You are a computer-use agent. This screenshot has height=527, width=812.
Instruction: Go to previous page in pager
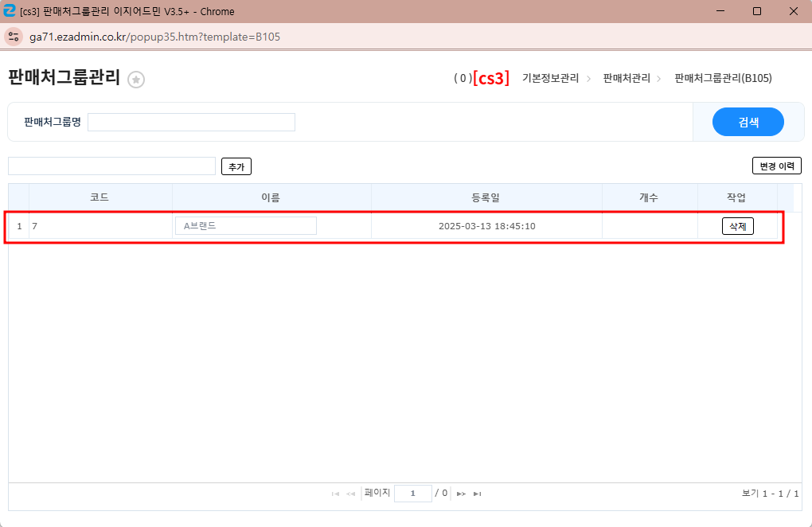coord(350,494)
